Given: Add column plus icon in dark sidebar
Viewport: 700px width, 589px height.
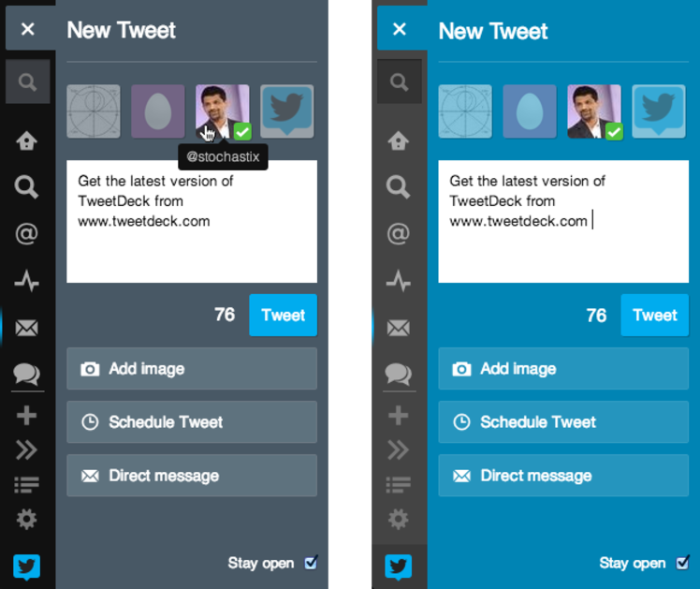Looking at the screenshot, I should [27, 415].
